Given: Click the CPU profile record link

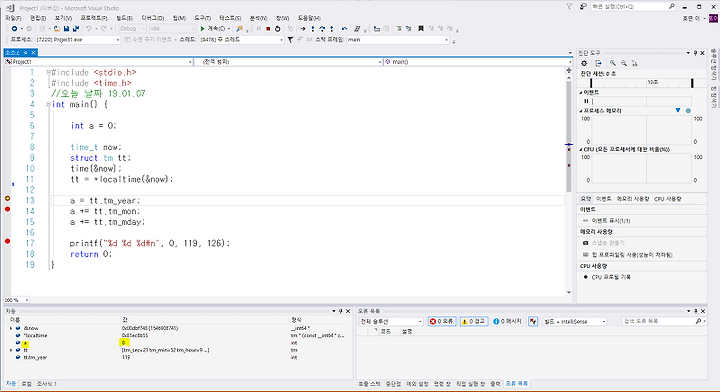Looking at the screenshot, I should pos(611,277).
